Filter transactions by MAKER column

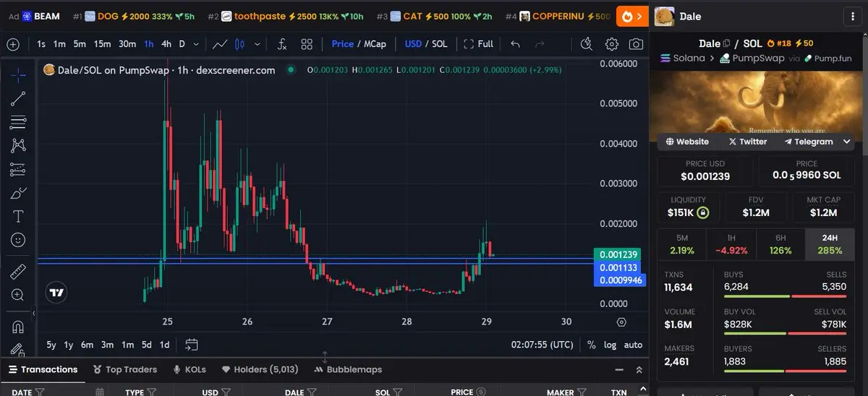582,392
